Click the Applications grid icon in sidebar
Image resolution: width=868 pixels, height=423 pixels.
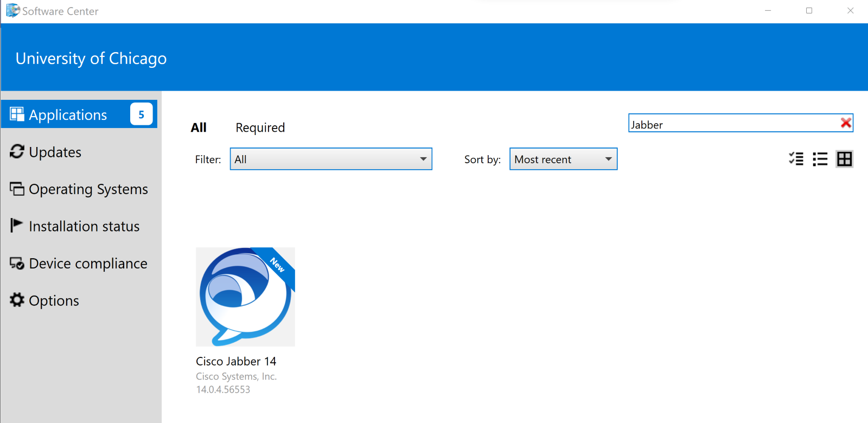click(17, 114)
